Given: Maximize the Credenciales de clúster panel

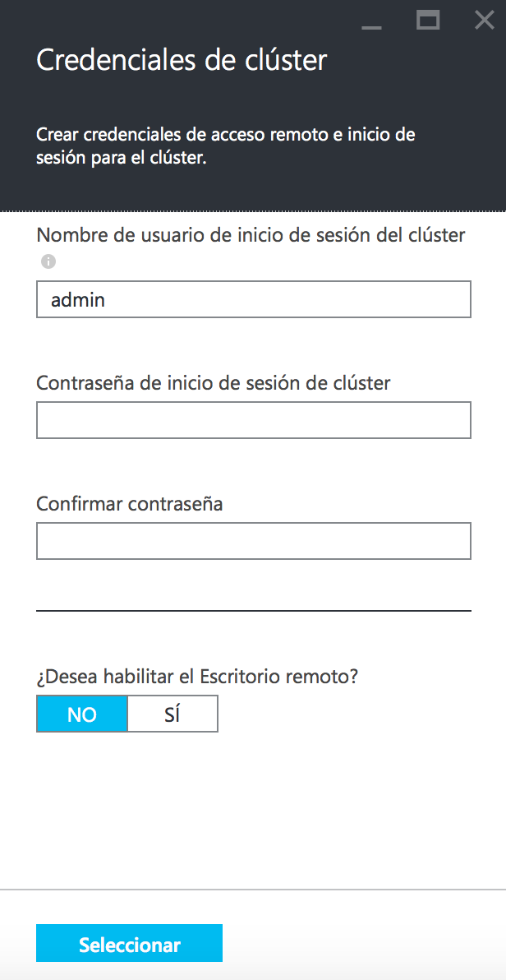Looking at the screenshot, I should 428,21.
